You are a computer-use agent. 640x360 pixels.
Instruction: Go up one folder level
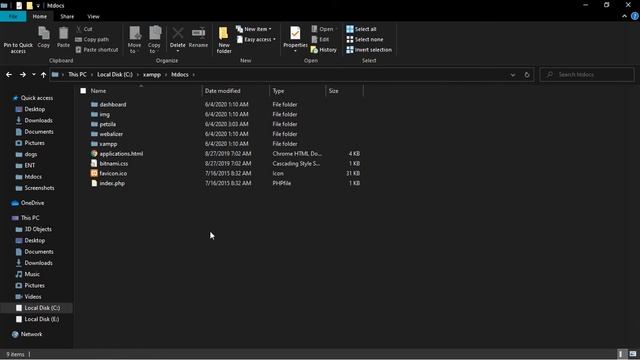43,75
